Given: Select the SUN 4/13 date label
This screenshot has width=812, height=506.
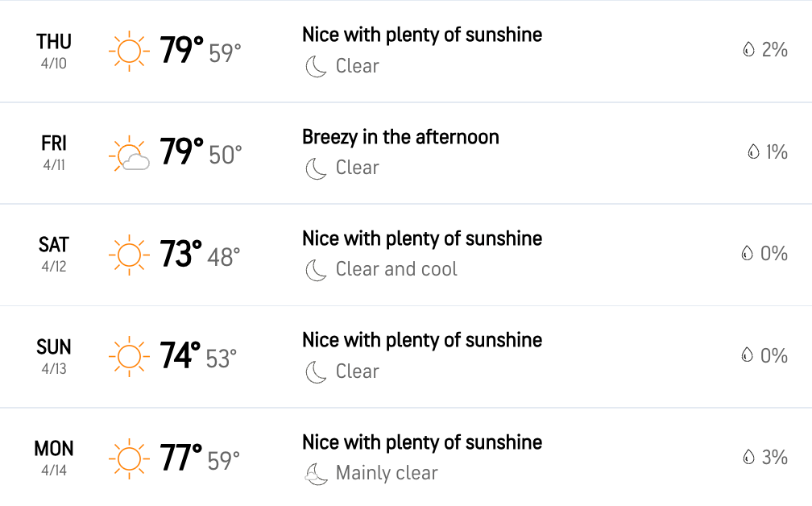Looking at the screenshot, I should (54, 356).
